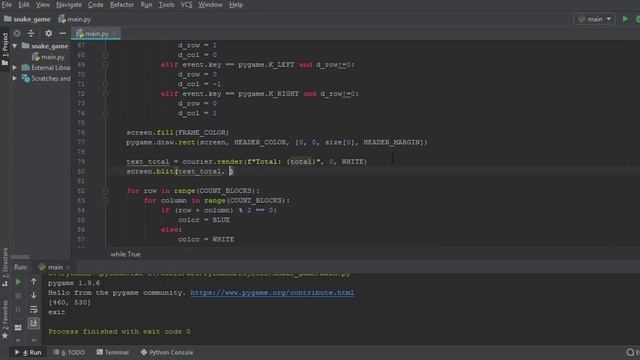Open the Terminal tool window
Image resolution: width=640 pixels, height=360 pixels.
click(x=112, y=352)
